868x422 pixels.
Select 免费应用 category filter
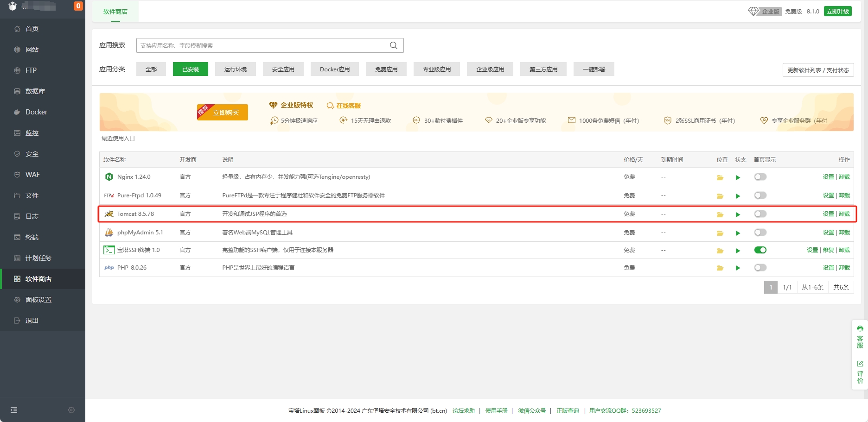coord(386,69)
